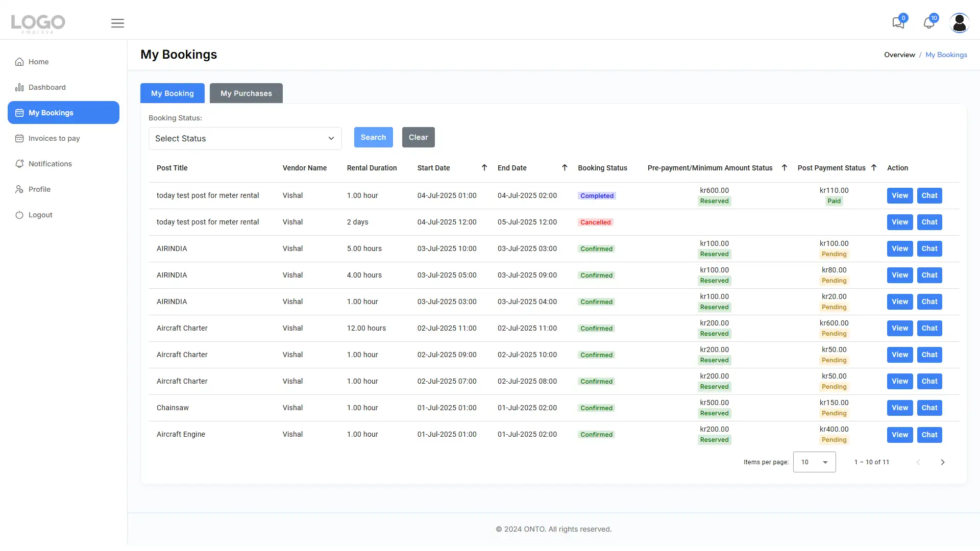Sort by Pre-payment/Minimum Amount Status arrow
This screenshot has width=980, height=551.
[785, 168]
